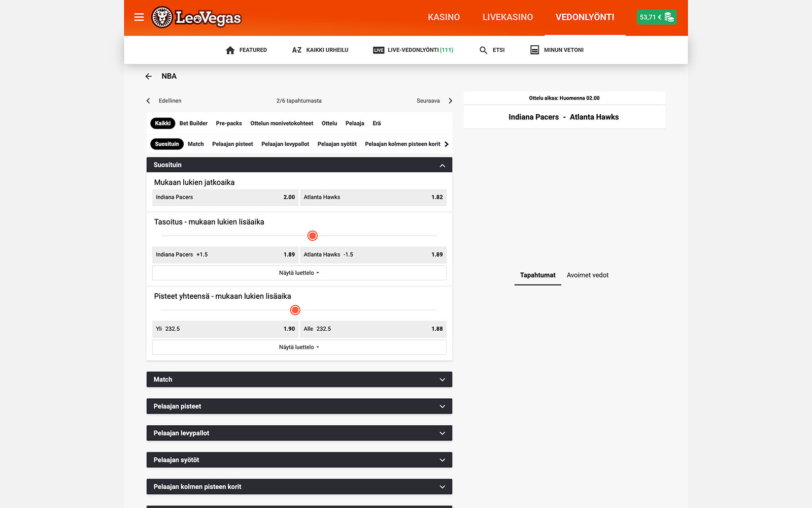Open the account balance coins icon
812x508 pixels.
[669, 17]
